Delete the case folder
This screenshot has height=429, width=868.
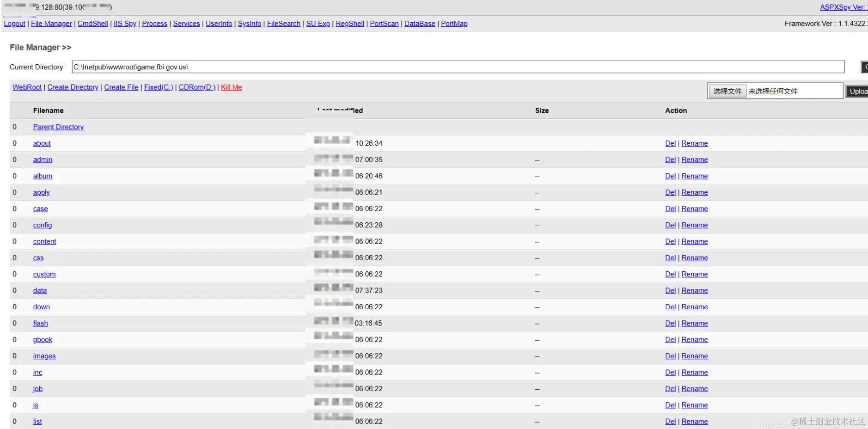coord(670,209)
